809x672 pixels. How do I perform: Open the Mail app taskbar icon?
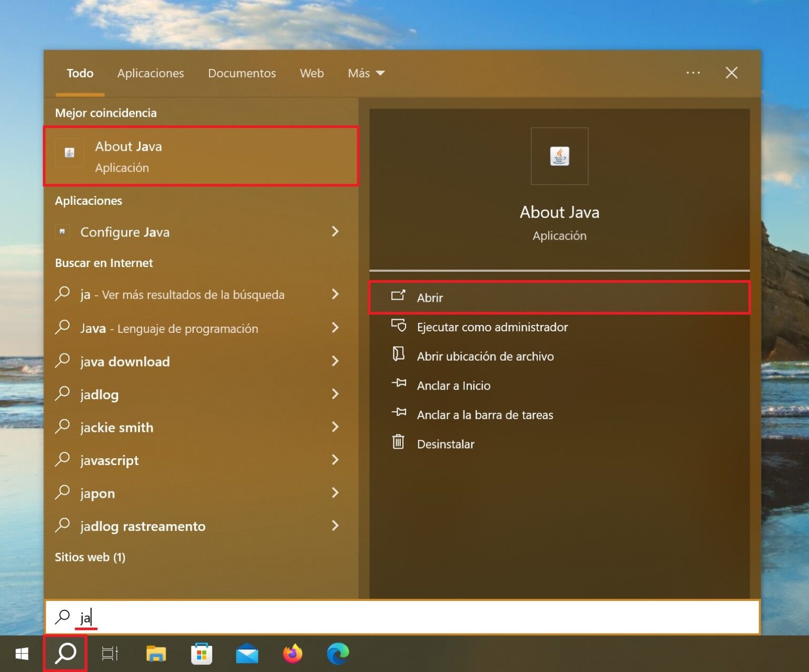pyautogui.click(x=247, y=654)
